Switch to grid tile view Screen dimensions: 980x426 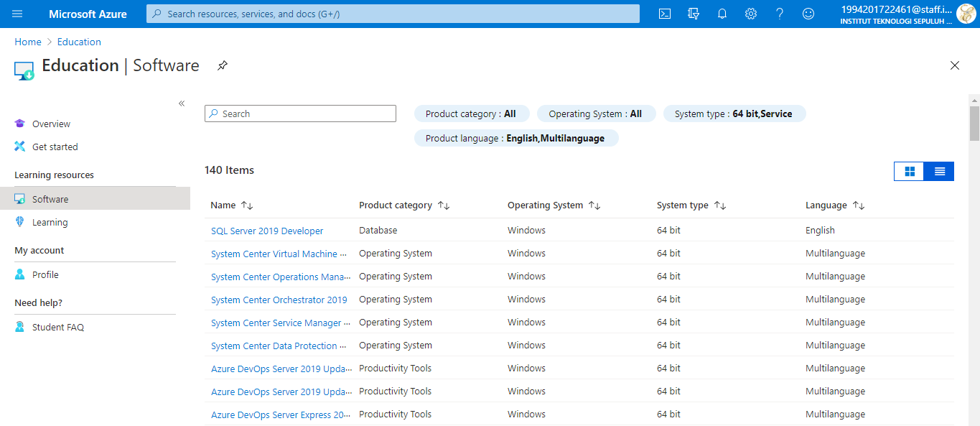click(910, 171)
